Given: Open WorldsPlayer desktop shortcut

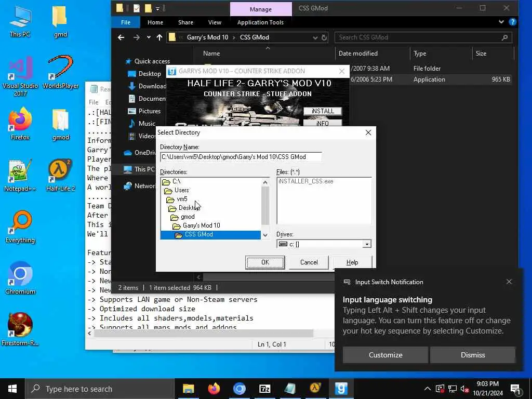Looking at the screenshot, I should coord(60,72).
